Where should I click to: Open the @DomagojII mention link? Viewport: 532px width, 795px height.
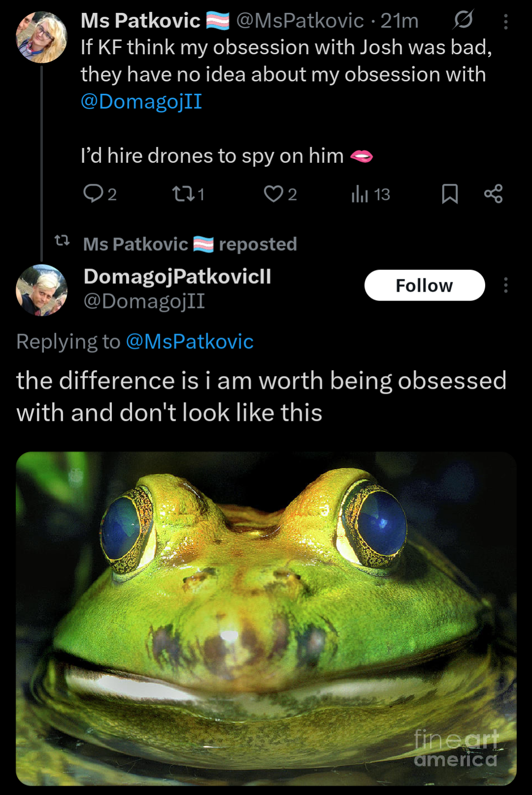point(142,102)
